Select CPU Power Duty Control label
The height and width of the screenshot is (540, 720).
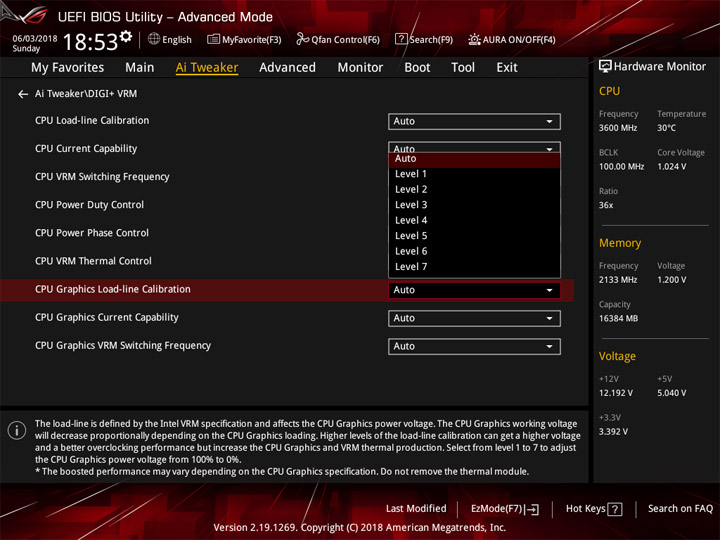tap(89, 205)
